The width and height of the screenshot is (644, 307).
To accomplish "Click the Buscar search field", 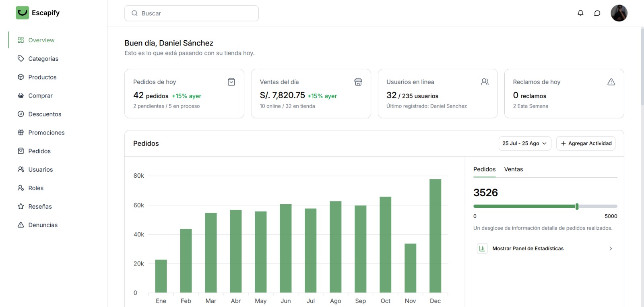I will pyautogui.click(x=192, y=13).
